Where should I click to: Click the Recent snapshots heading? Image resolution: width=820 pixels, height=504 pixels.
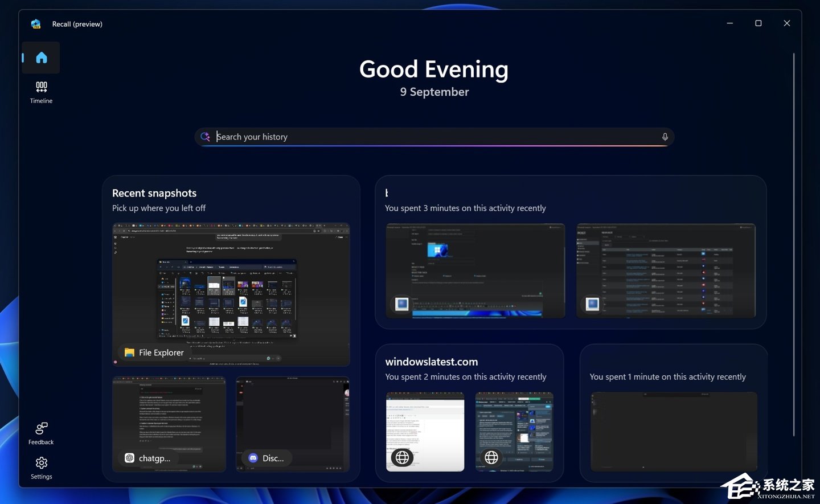click(154, 193)
